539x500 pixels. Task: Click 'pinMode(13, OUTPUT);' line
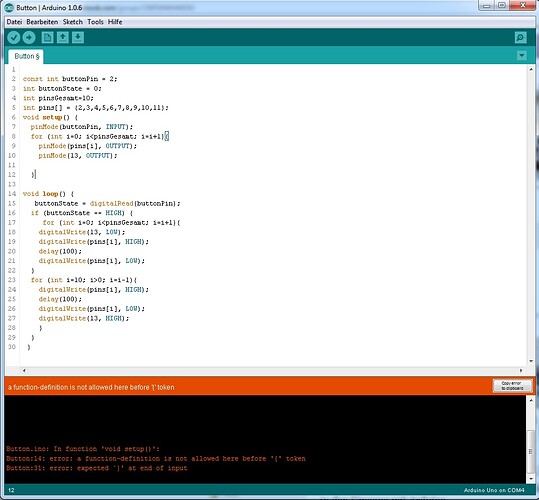pos(78,156)
